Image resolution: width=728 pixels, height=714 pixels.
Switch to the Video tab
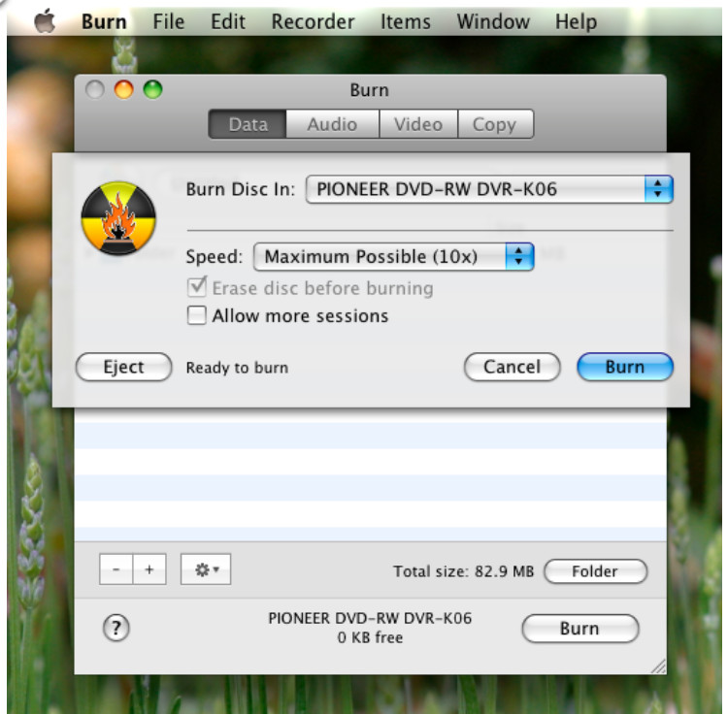418,124
